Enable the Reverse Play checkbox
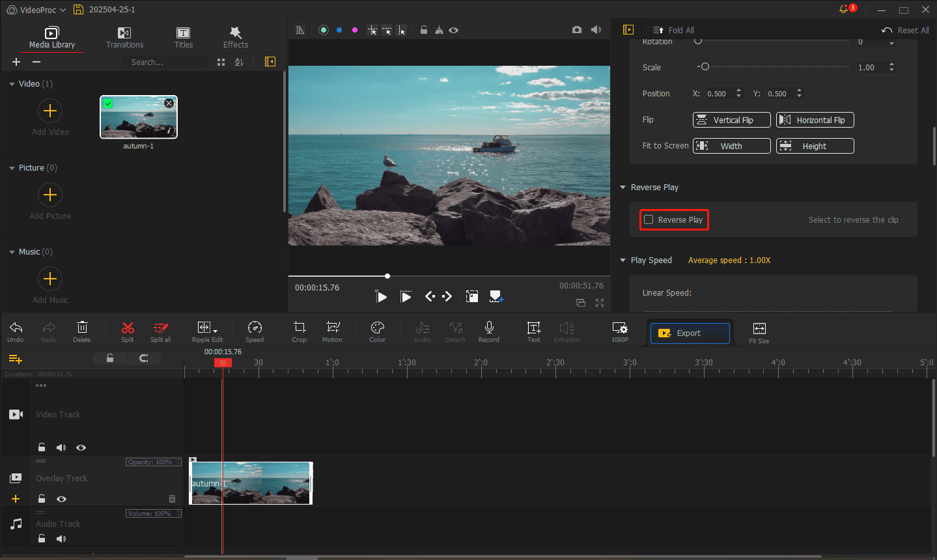Viewport: 937px width, 560px height. pyautogui.click(x=649, y=220)
